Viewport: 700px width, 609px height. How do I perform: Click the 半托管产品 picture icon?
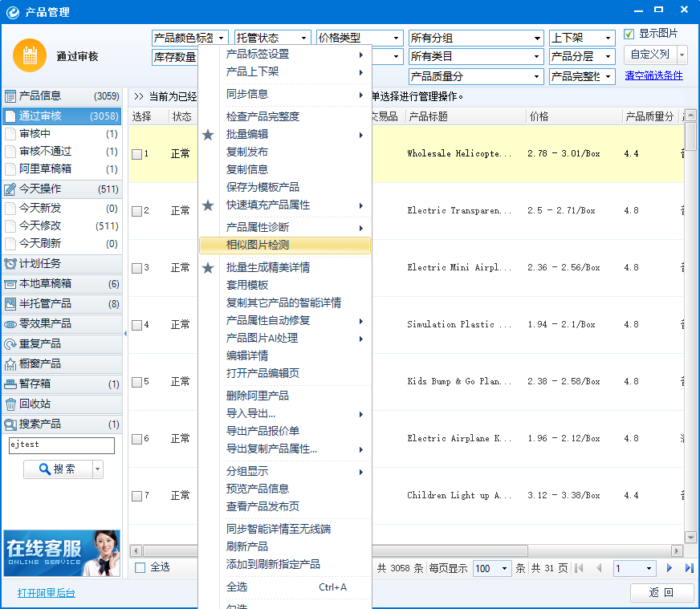click(x=10, y=304)
